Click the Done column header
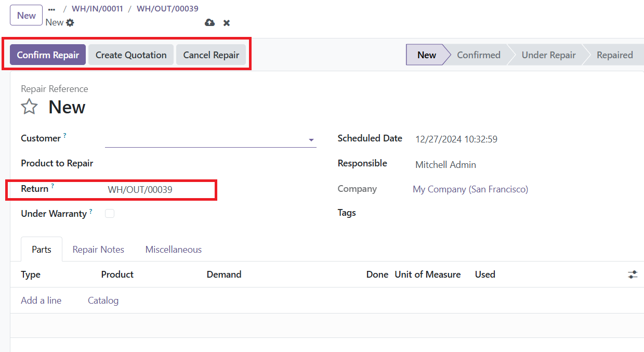This screenshot has height=352, width=644. (x=377, y=275)
